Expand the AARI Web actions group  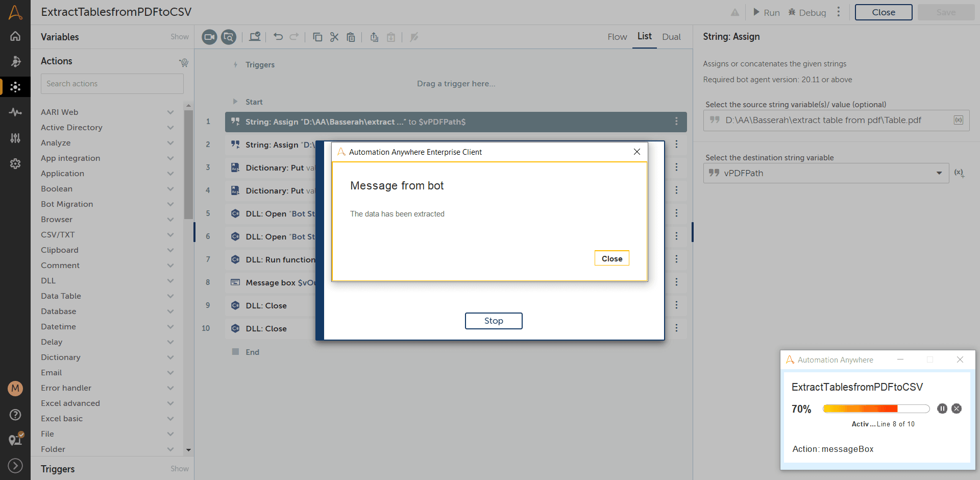click(170, 112)
